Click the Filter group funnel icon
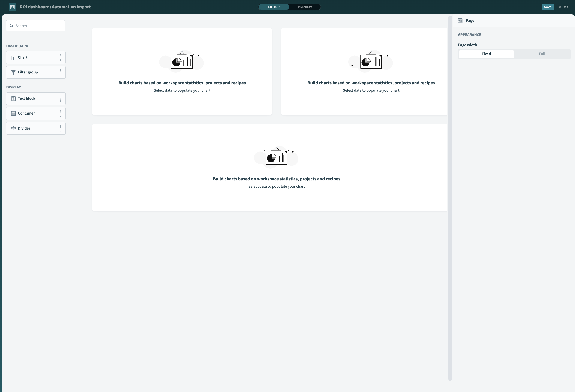The width and height of the screenshot is (575, 392). tap(13, 72)
